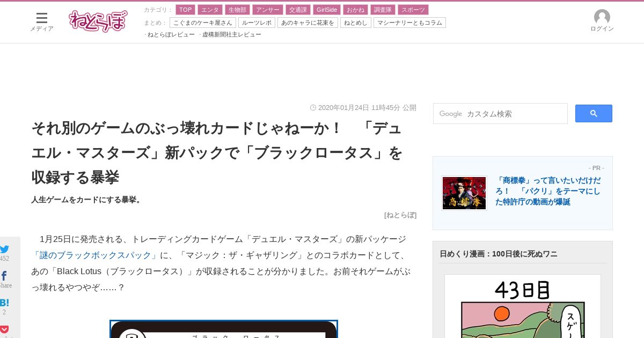This screenshot has width=644, height=338.
Task: Open the 生物部 category tab
Action: pyautogui.click(x=238, y=10)
